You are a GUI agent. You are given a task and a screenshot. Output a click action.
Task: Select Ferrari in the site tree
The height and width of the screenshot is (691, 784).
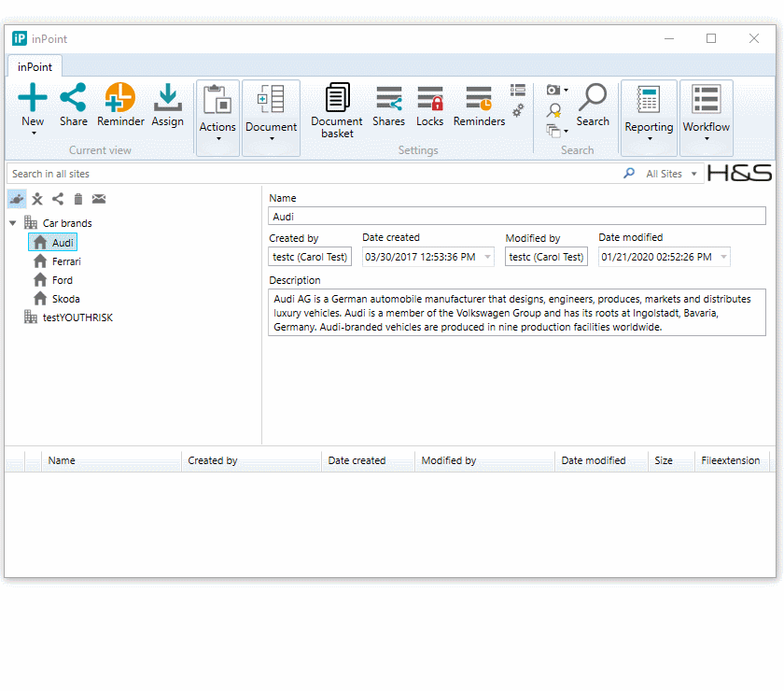coord(66,261)
